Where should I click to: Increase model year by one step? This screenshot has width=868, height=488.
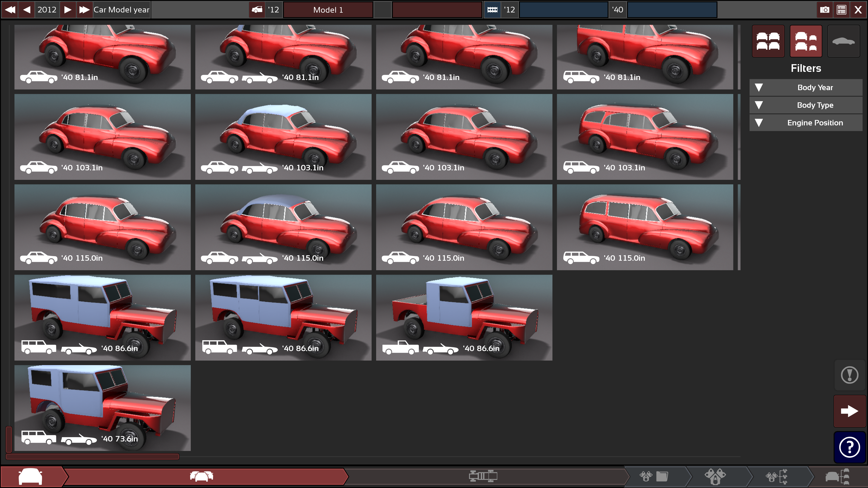point(68,9)
